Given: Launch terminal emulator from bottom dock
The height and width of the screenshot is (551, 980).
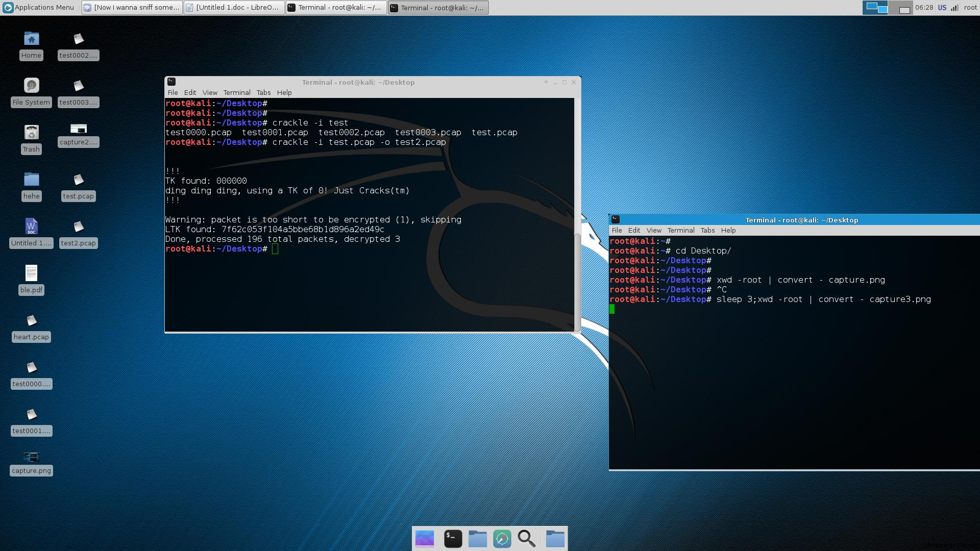Looking at the screenshot, I should 453,539.
